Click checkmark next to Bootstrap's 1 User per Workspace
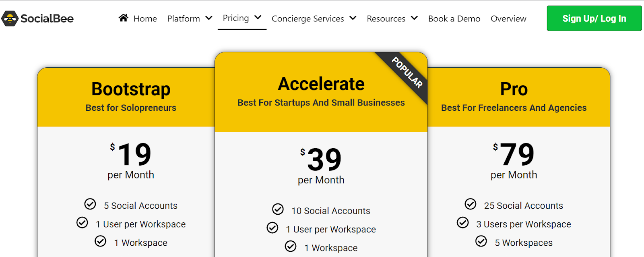 click(82, 223)
